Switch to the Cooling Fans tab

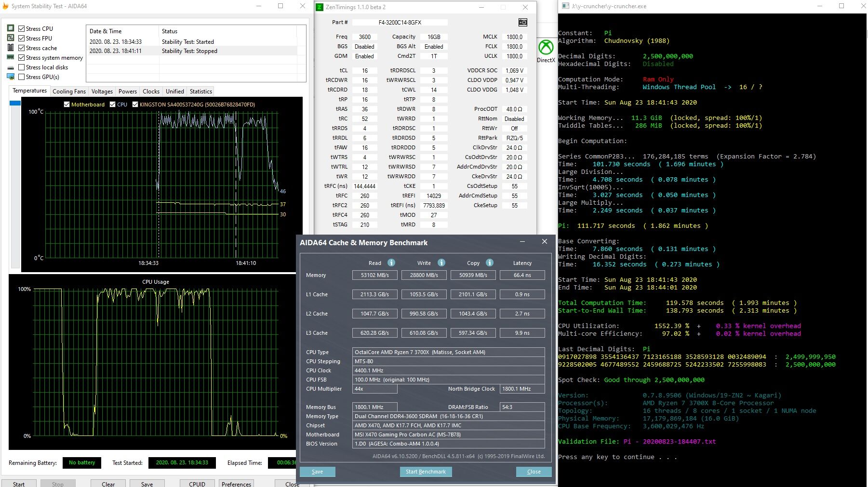pyautogui.click(x=69, y=92)
